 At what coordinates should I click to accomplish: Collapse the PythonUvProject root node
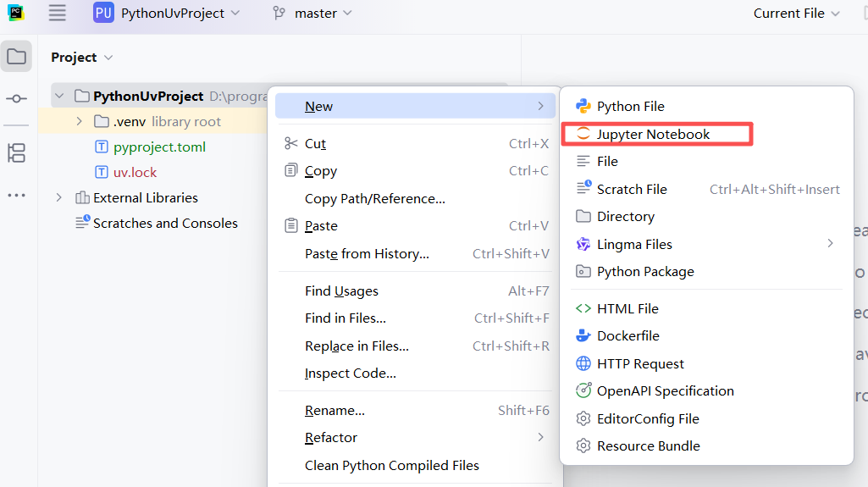[x=59, y=96]
